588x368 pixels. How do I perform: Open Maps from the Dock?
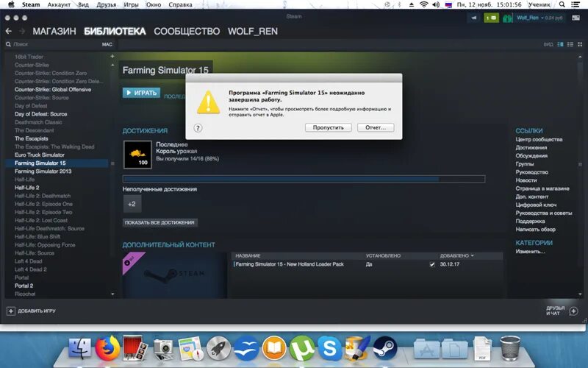pos(191,348)
